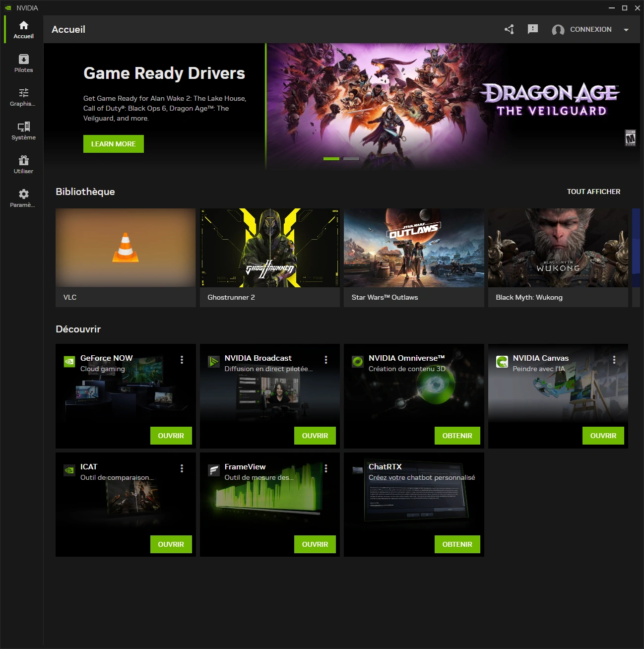This screenshot has height=649, width=644.
Task: Expand the account dropdown arrow
Action: [626, 30]
